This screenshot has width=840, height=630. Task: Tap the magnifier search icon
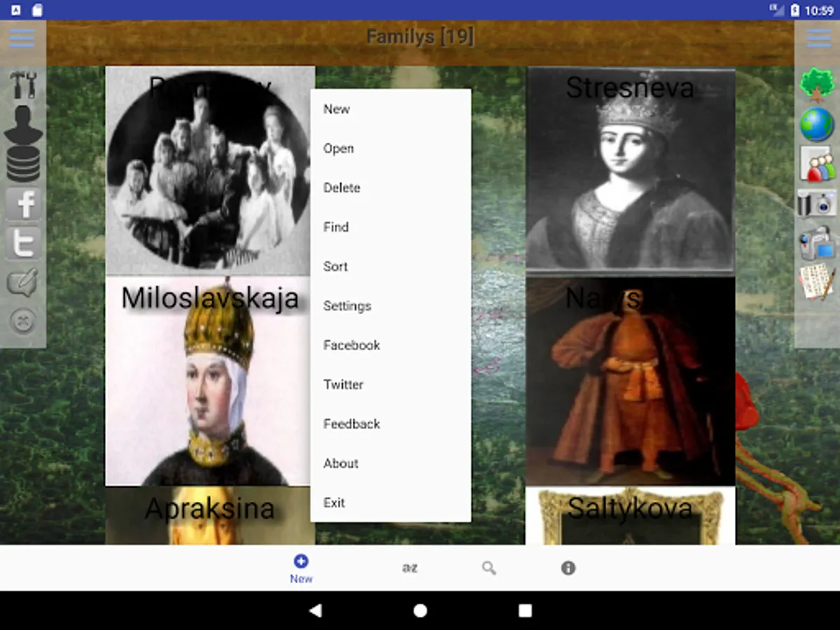click(x=489, y=568)
